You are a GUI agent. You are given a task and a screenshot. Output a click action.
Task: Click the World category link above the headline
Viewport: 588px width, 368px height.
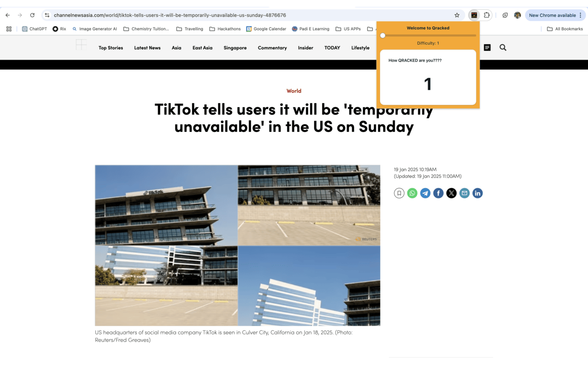(294, 91)
